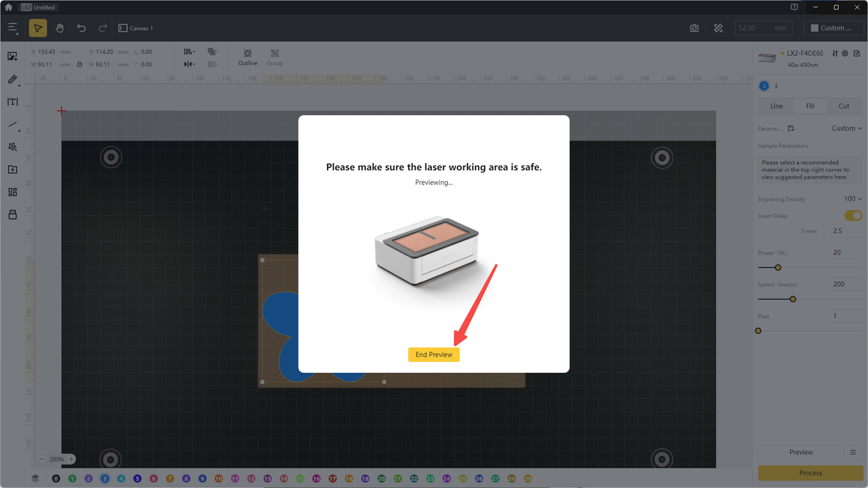
Task: Click the insert image tool
Action: coord(12,56)
